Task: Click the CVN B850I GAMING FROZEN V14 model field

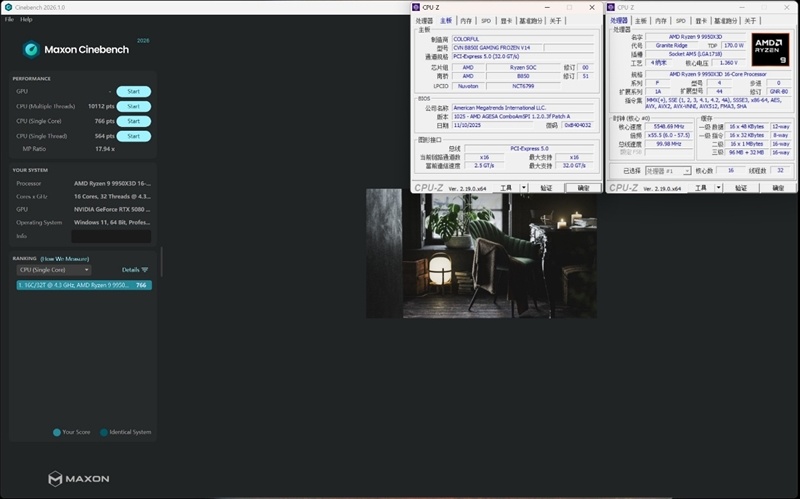Action: click(497, 47)
